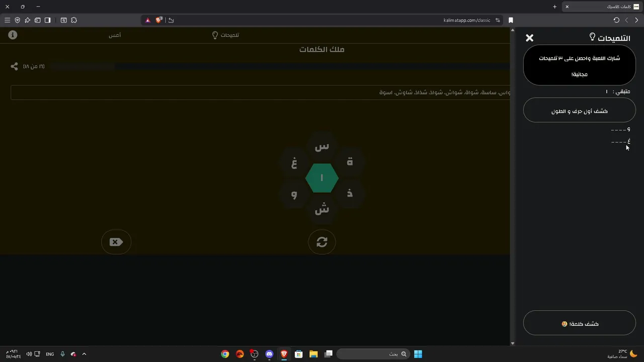Select the كلمات كلاسيك browser tab
The width and height of the screenshot is (644, 362).
(602, 7)
